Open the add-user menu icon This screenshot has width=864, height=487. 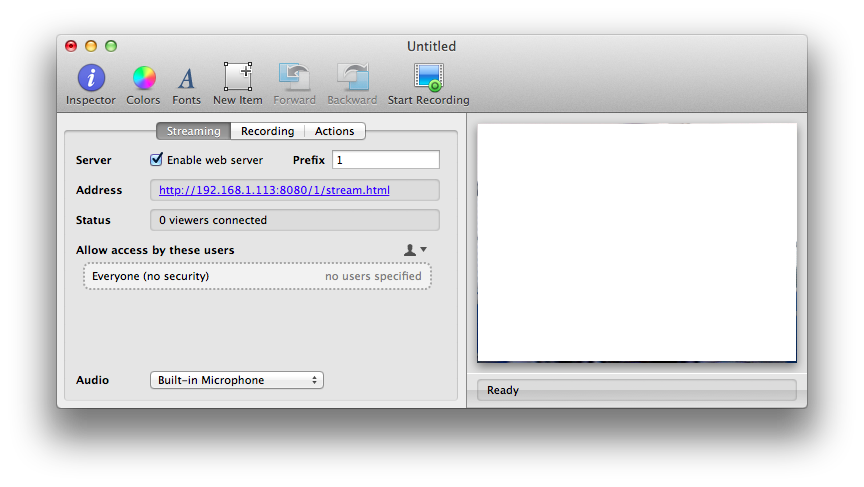click(x=415, y=250)
